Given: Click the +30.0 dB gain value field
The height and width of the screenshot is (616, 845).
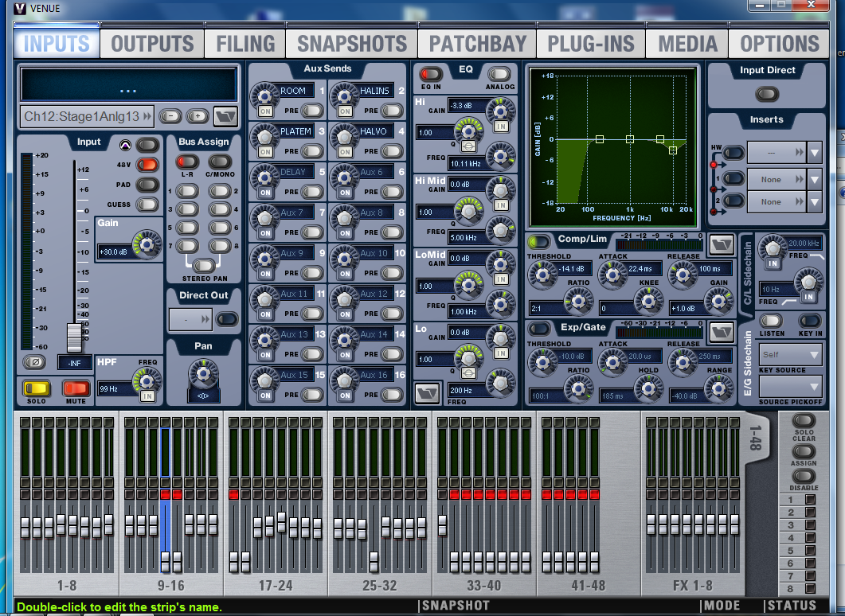Looking at the screenshot, I should (x=115, y=251).
